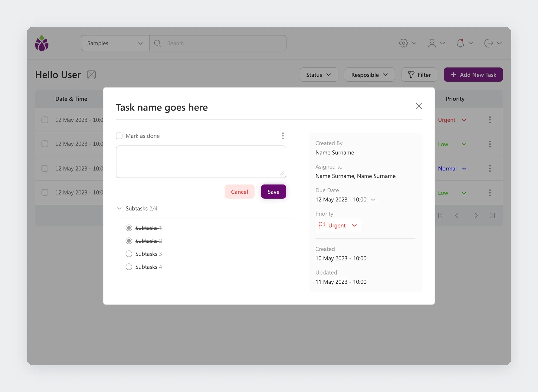Select the Subtasks 3 radio button
This screenshot has width=538, height=392.
[129, 254]
